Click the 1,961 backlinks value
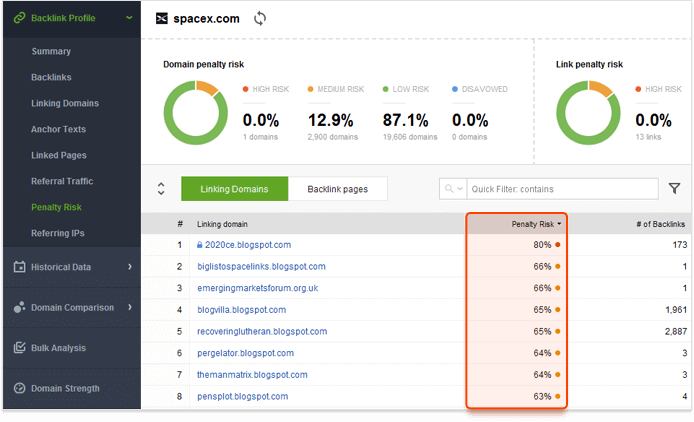This screenshot has height=422, width=694. [x=675, y=310]
